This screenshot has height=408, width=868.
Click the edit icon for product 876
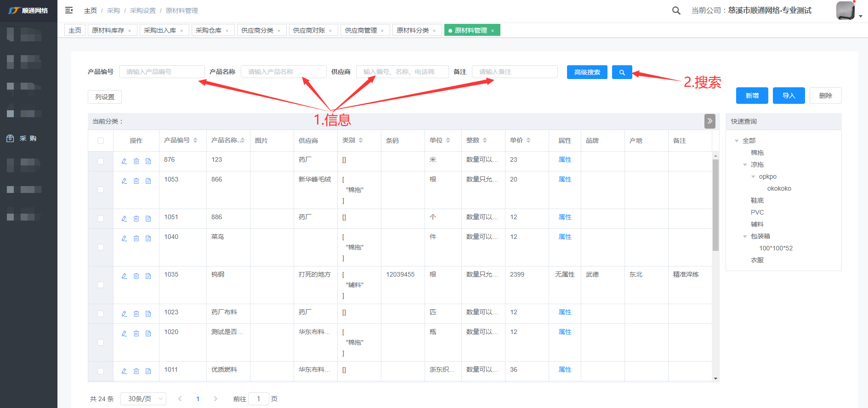pos(124,161)
